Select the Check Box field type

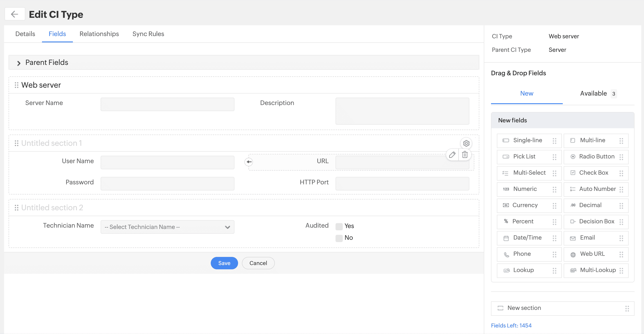(x=593, y=173)
